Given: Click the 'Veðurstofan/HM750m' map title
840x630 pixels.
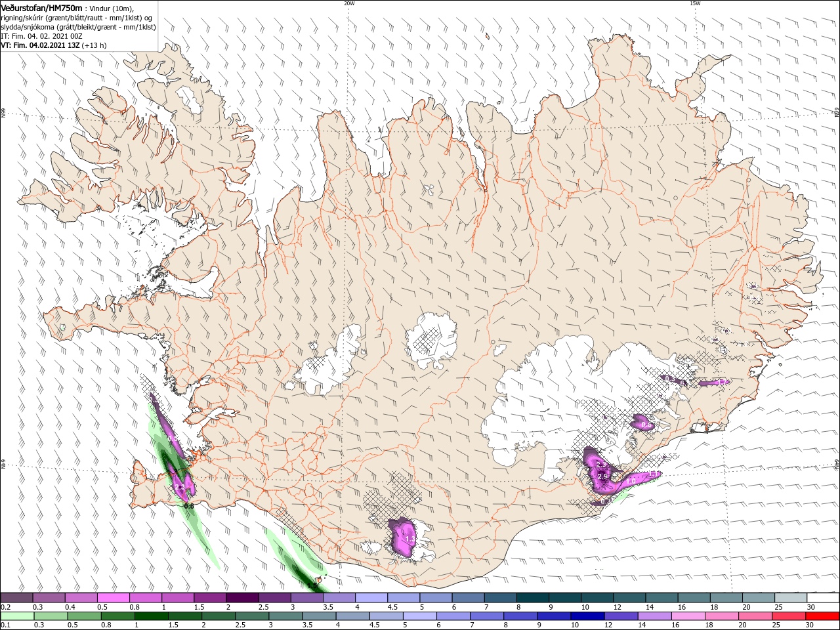Looking at the screenshot, I should (x=42, y=7).
